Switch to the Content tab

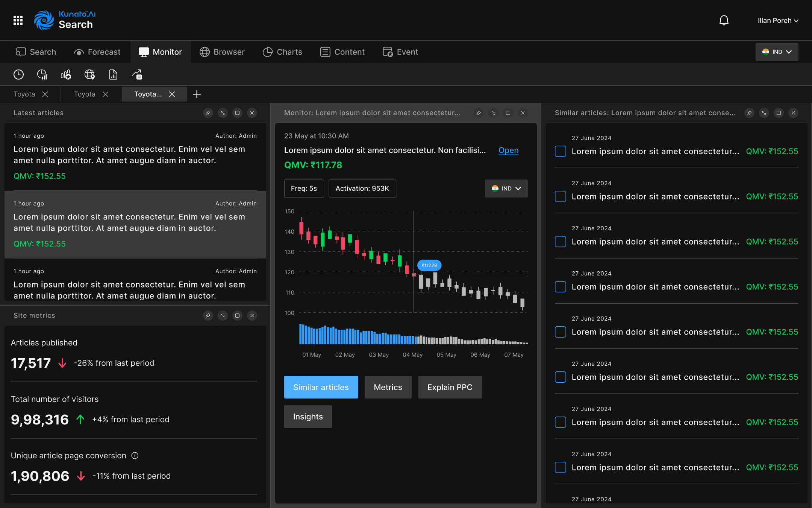pyautogui.click(x=342, y=52)
